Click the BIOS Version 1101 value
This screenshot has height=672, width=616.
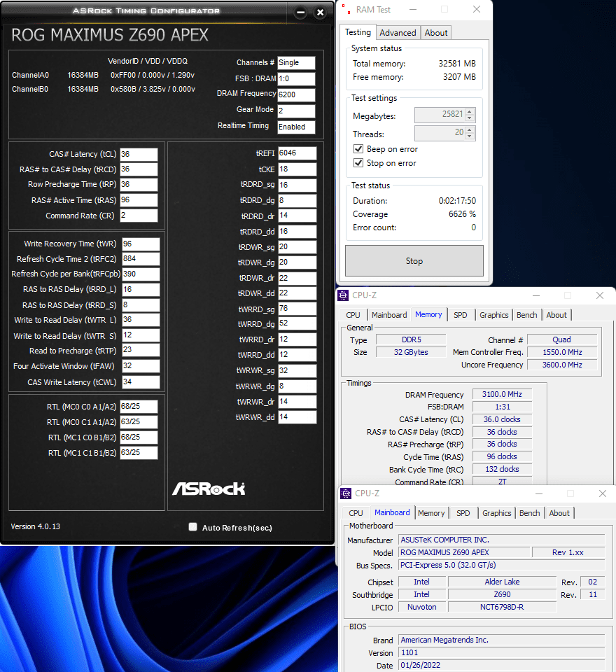pyautogui.click(x=501, y=652)
